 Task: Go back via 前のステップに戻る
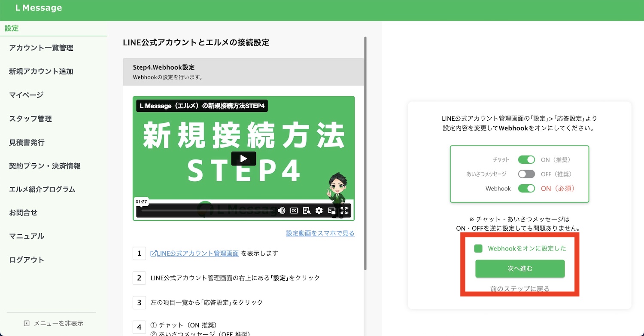[x=520, y=289]
